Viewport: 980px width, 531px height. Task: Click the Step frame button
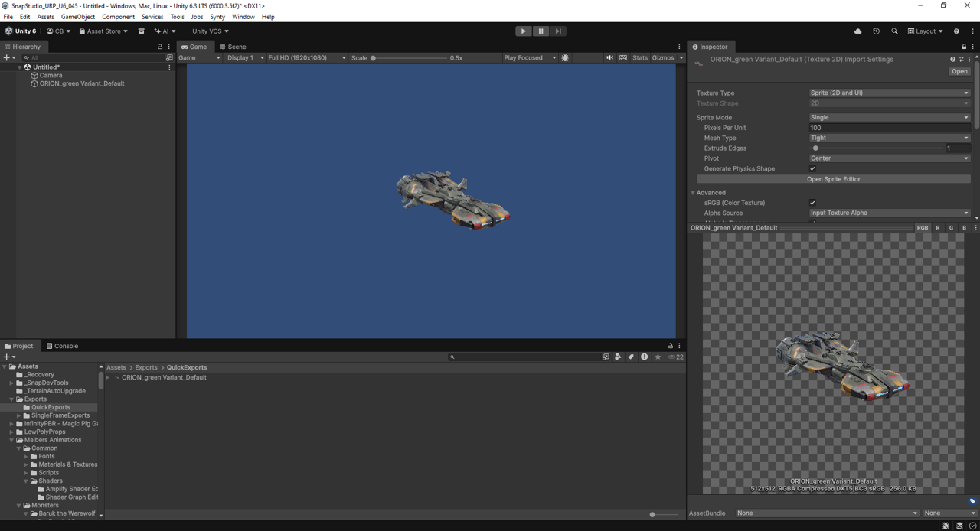pyautogui.click(x=558, y=31)
